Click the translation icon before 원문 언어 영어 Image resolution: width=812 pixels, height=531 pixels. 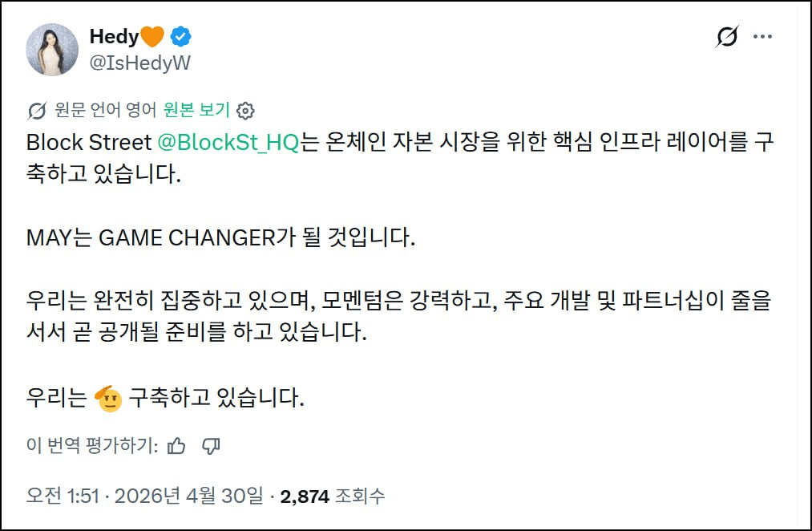pos(37,110)
